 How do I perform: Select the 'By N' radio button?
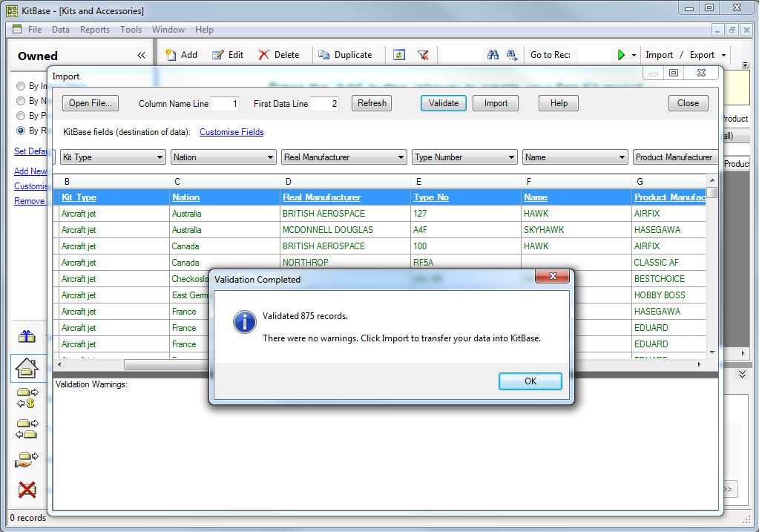[x=21, y=101]
